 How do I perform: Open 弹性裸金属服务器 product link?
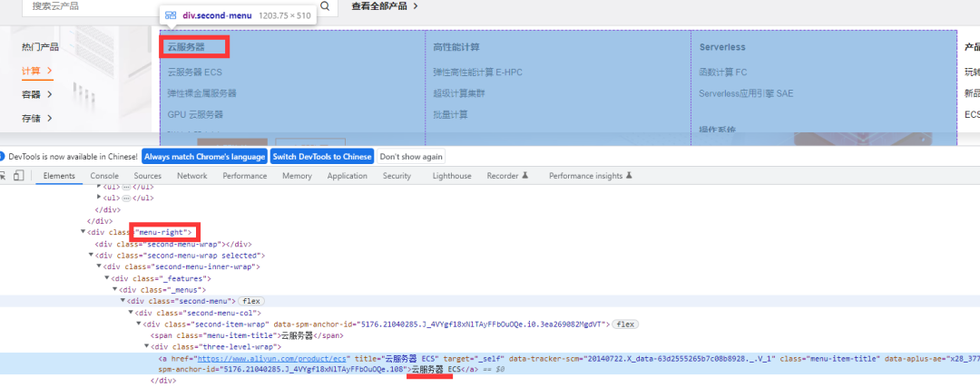point(201,93)
